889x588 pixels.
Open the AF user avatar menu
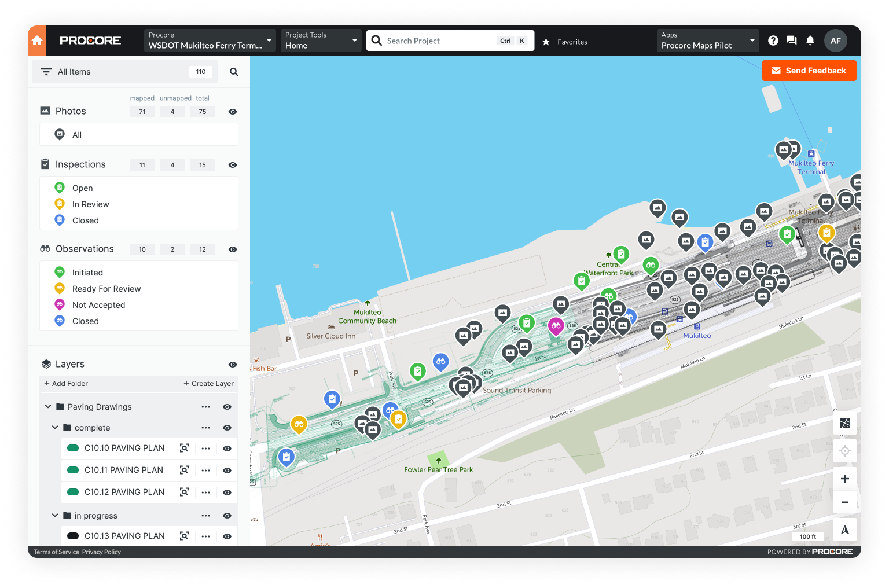coord(836,41)
